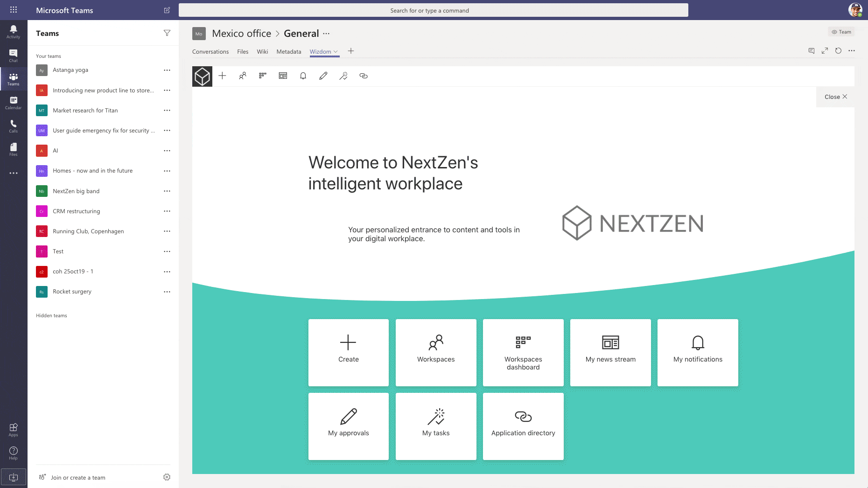Screen dimensions: 868x488
Task: Expand the Hidden teams section
Action: 51,316
